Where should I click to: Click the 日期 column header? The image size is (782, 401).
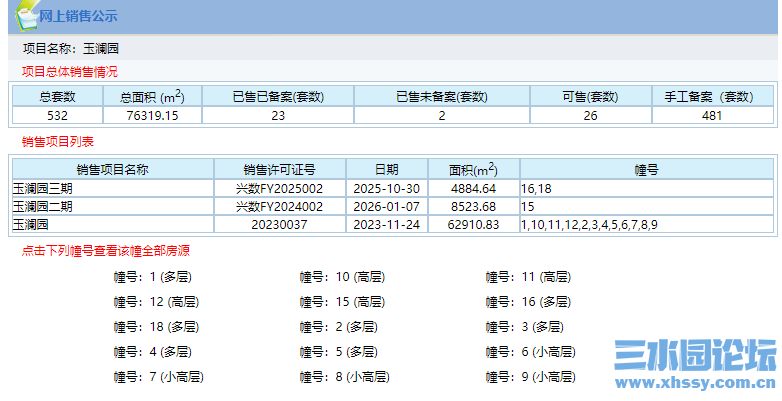pos(387,170)
